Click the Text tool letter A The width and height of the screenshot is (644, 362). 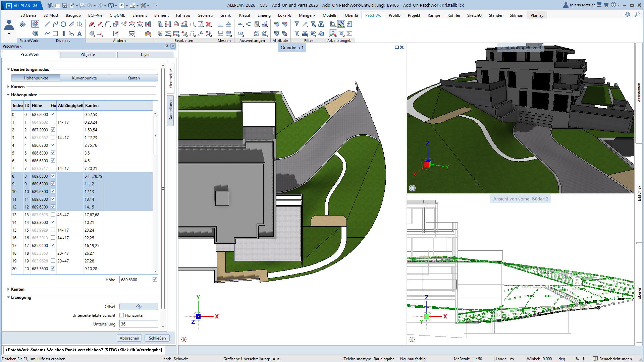click(79, 34)
